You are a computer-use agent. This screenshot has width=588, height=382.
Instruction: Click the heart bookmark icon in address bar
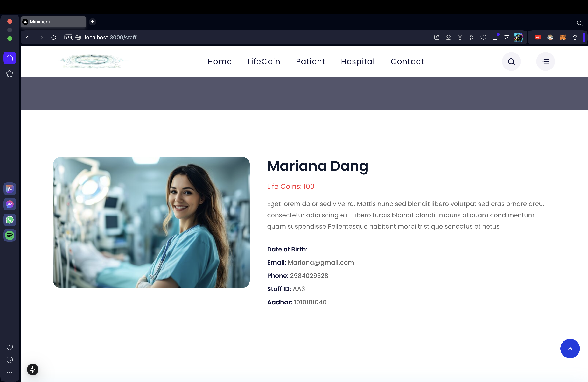(x=483, y=37)
